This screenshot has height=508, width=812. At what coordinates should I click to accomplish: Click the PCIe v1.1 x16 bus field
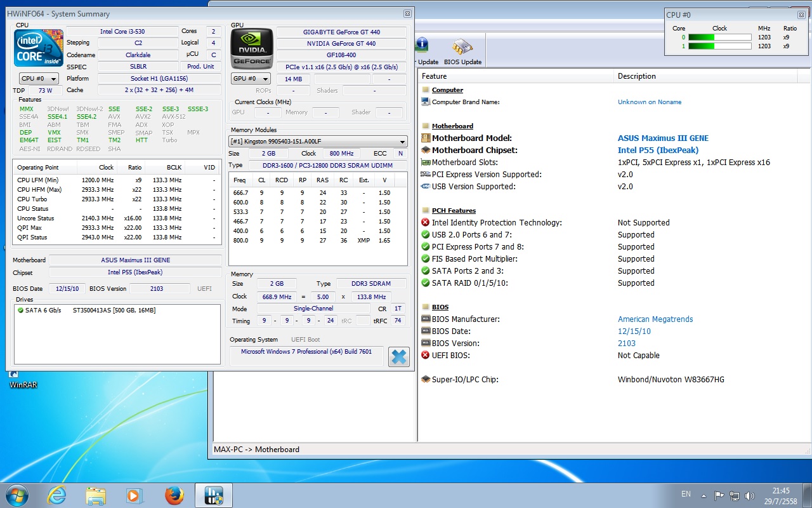pyautogui.click(x=341, y=67)
